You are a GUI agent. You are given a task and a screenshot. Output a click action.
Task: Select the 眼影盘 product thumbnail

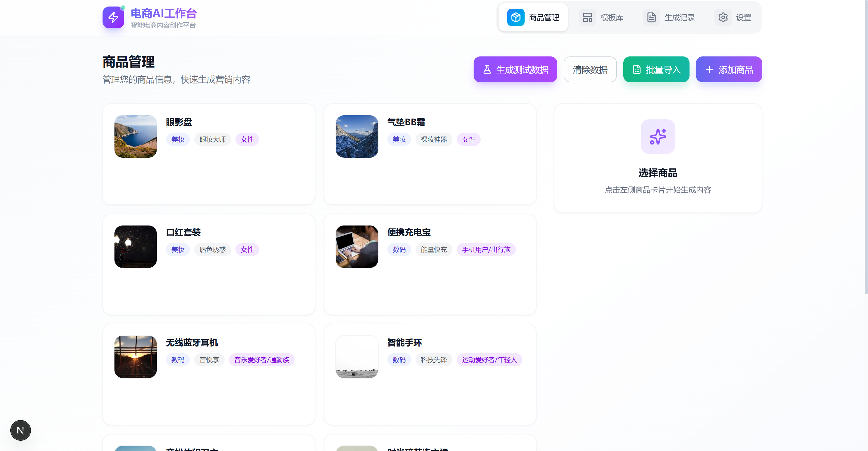tap(135, 136)
